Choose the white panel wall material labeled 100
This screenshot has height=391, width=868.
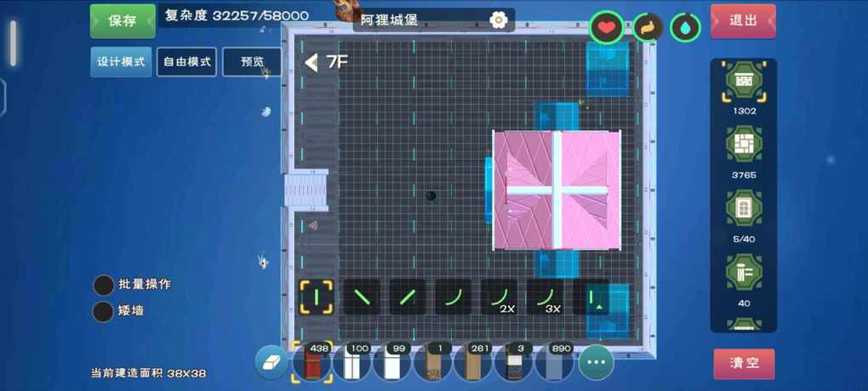pyautogui.click(x=352, y=363)
